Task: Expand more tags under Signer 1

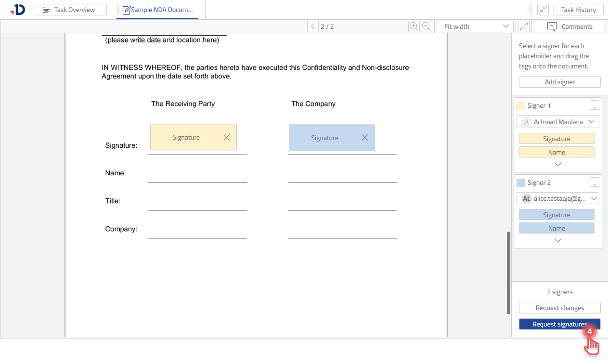Action: point(558,165)
